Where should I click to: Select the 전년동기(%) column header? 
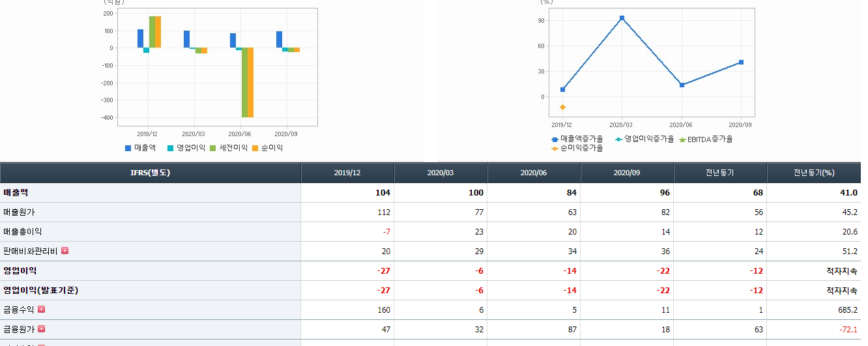(x=814, y=173)
